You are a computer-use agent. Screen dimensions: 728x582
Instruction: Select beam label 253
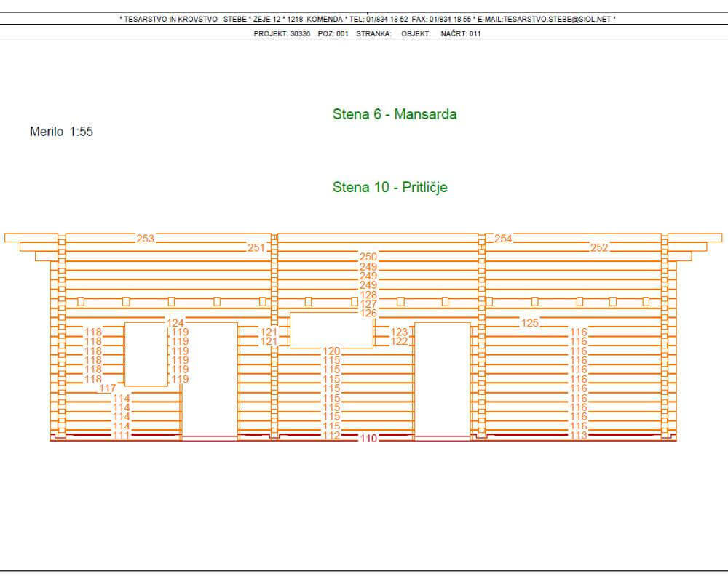pyautogui.click(x=146, y=239)
